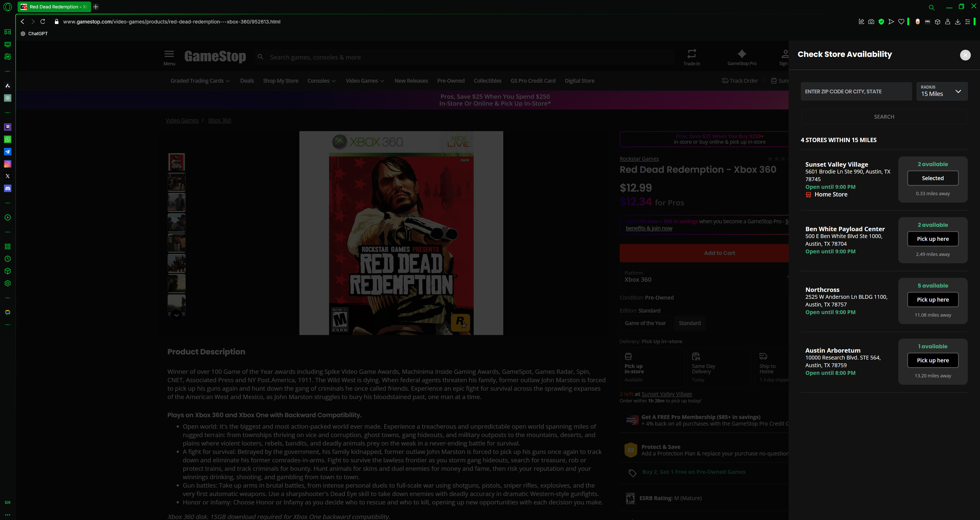Close the Check Store Availability panel

(x=965, y=55)
